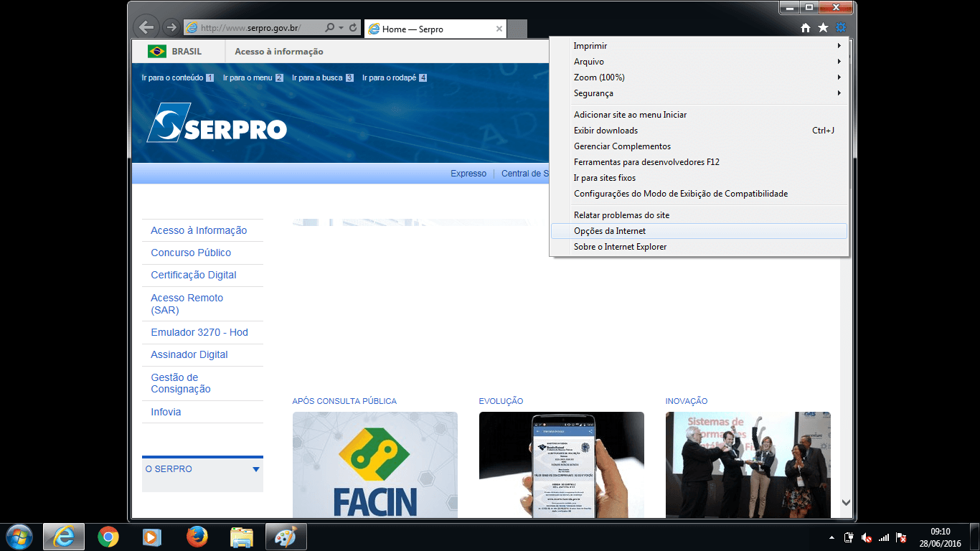Open Opções da Internet
The width and height of the screenshot is (980, 551).
pyautogui.click(x=699, y=231)
